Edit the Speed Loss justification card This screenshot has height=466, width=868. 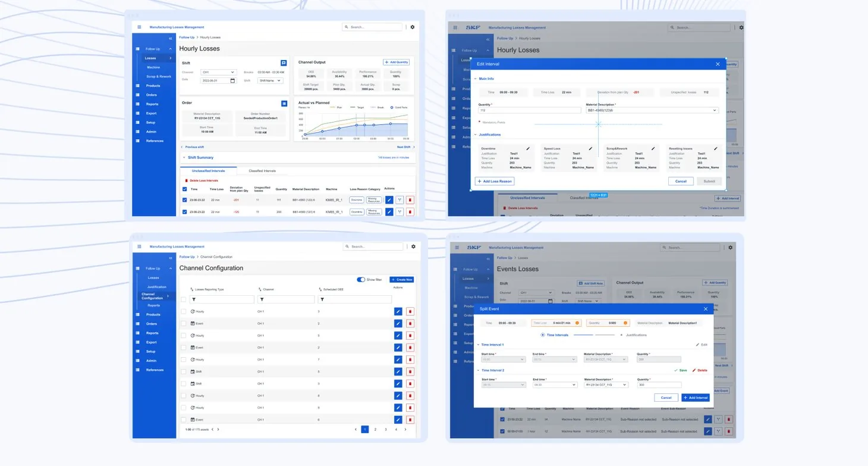590,148
